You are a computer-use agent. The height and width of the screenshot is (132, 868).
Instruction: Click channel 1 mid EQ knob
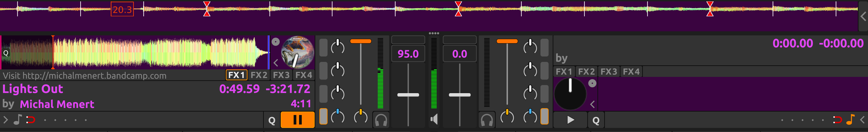tap(338, 70)
